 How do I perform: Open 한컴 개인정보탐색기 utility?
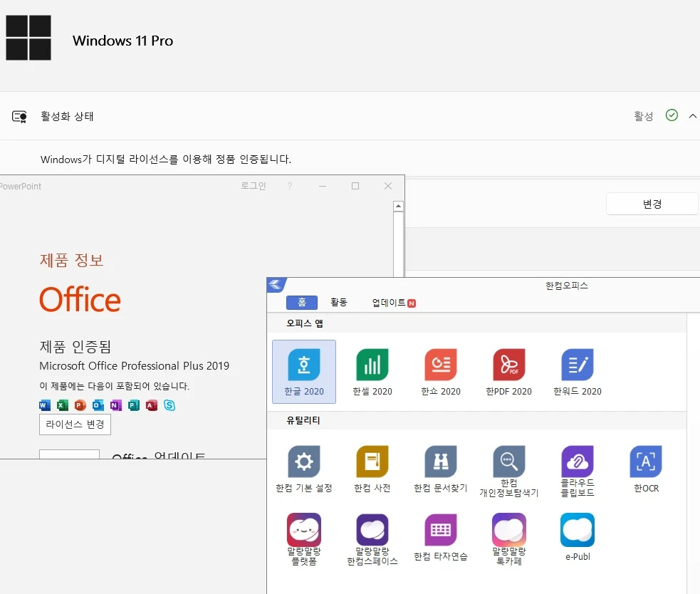click(x=509, y=471)
